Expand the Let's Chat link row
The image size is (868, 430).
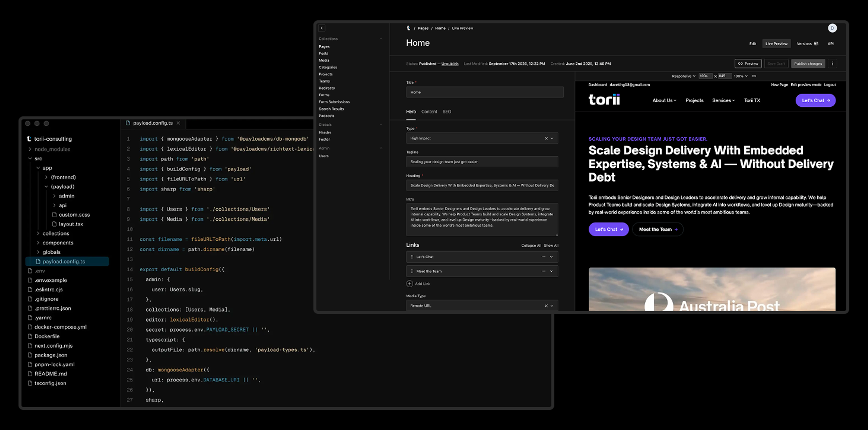[551, 257]
